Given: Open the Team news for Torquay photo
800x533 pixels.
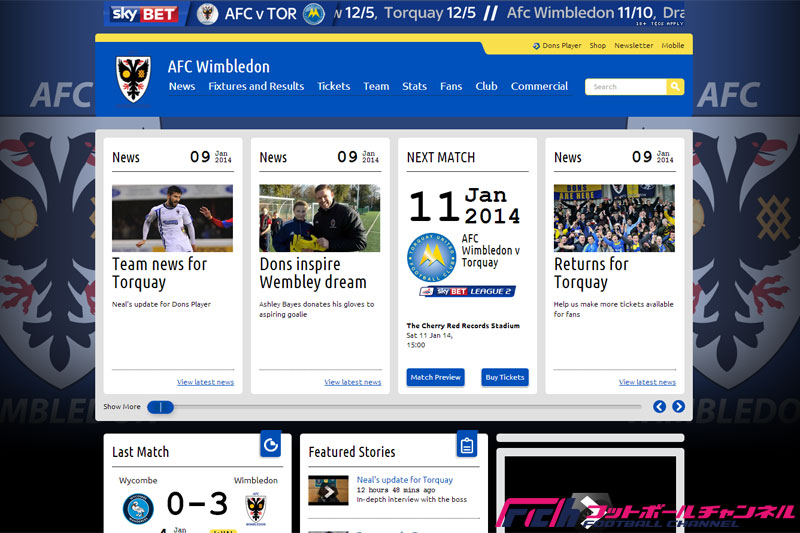Looking at the screenshot, I should point(173,217).
